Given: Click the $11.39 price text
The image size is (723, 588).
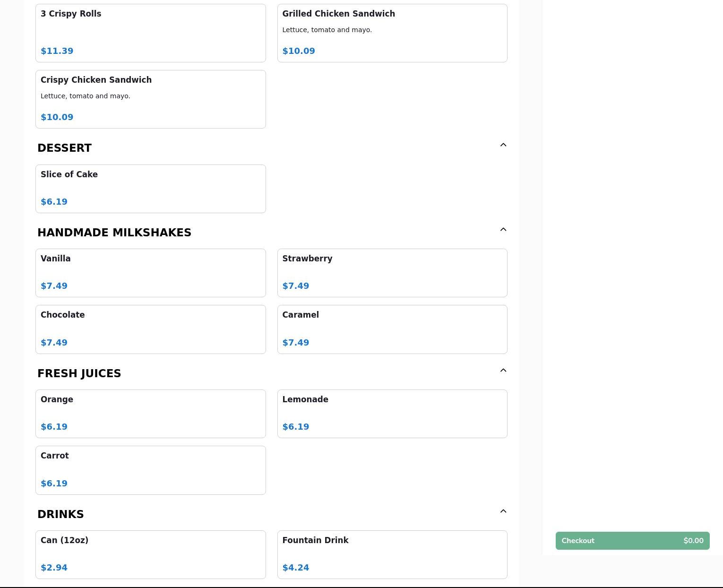Looking at the screenshot, I should click(x=57, y=51).
